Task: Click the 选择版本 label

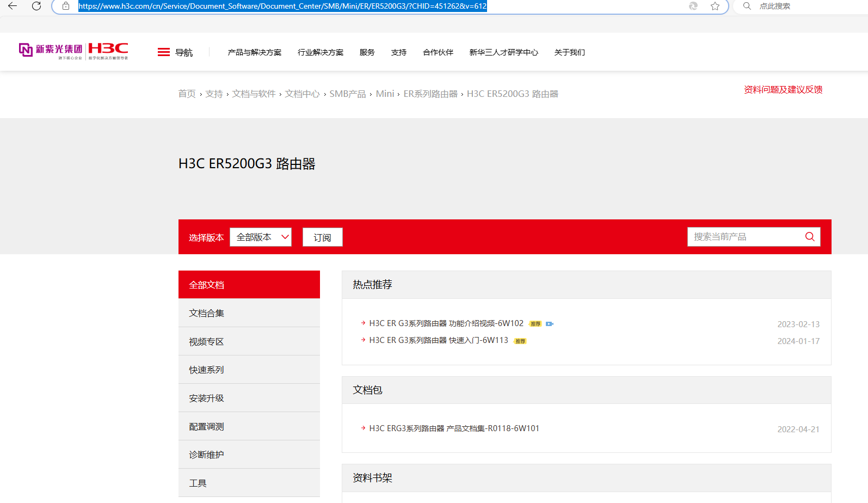Action: pyautogui.click(x=206, y=238)
